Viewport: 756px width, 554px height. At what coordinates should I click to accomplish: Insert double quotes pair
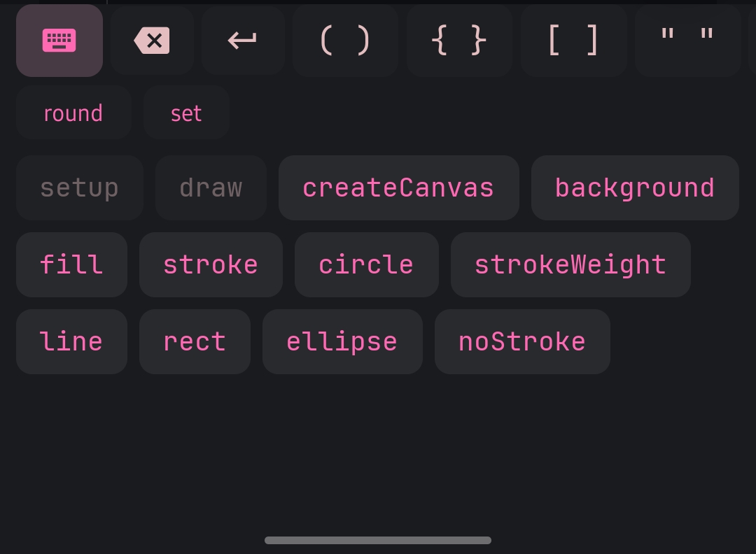click(687, 41)
